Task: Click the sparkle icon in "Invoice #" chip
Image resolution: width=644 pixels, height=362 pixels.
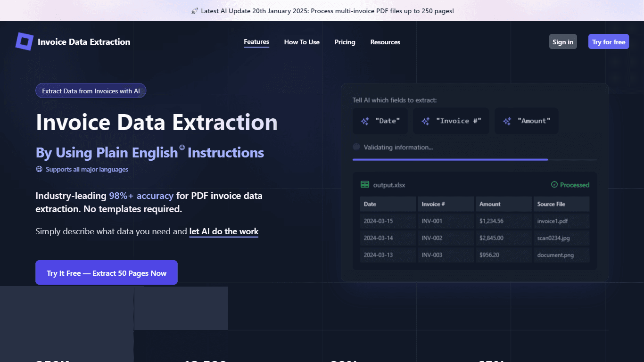Action: pyautogui.click(x=425, y=121)
